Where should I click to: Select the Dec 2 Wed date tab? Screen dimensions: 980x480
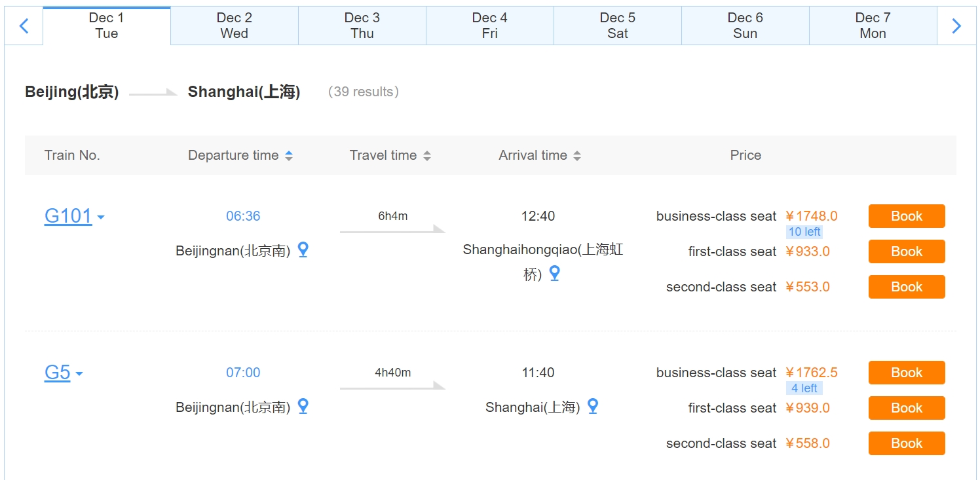coord(235,26)
